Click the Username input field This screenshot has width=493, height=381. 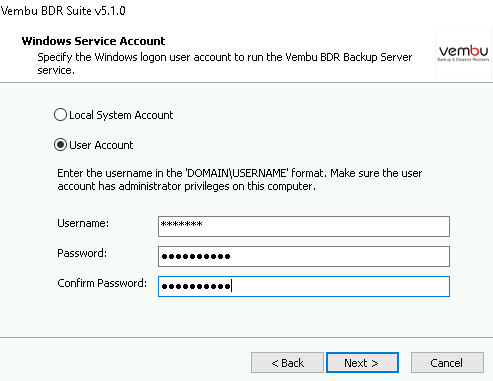304,226
